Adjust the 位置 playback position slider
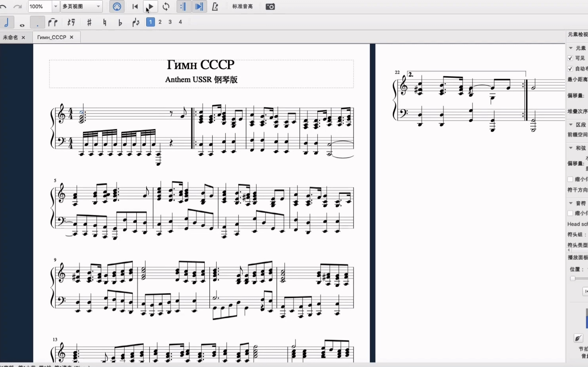Image resolution: width=588 pixels, height=367 pixels. tap(573, 279)
